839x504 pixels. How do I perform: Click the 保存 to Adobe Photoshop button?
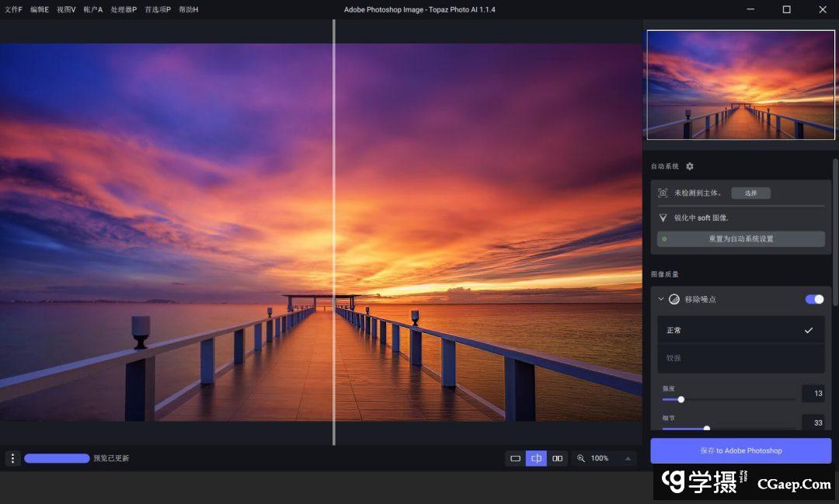click(x=740, y=450)
